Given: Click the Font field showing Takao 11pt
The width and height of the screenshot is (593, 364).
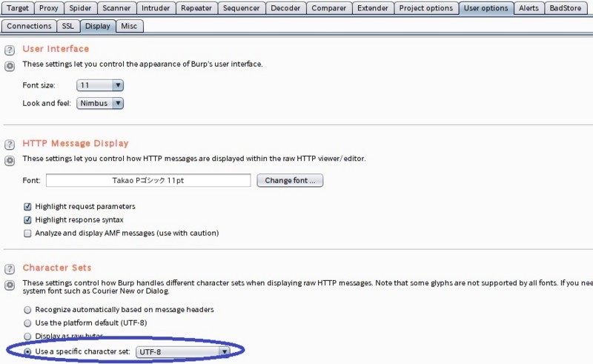Looking at the screenshot, I should tap(148, 180).
